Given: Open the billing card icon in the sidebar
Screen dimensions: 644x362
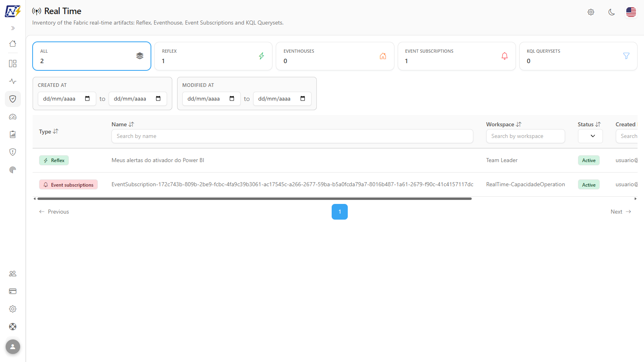Looking at the screenshot, I should point(13,291).
